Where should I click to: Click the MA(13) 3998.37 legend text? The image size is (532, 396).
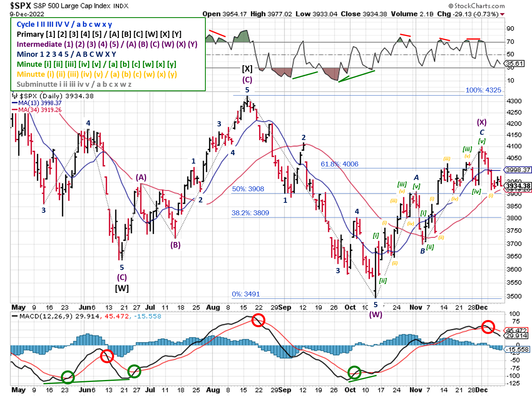tap(40, 103)
